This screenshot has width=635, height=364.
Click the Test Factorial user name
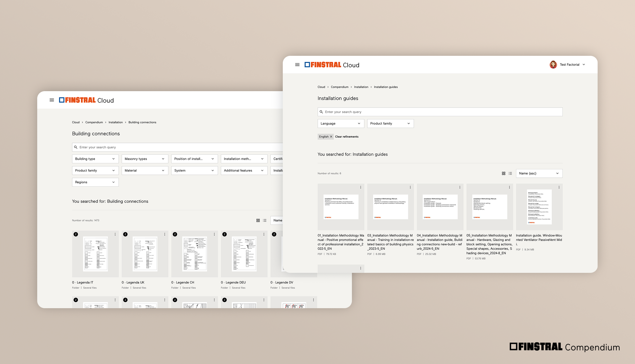point(570,64)
